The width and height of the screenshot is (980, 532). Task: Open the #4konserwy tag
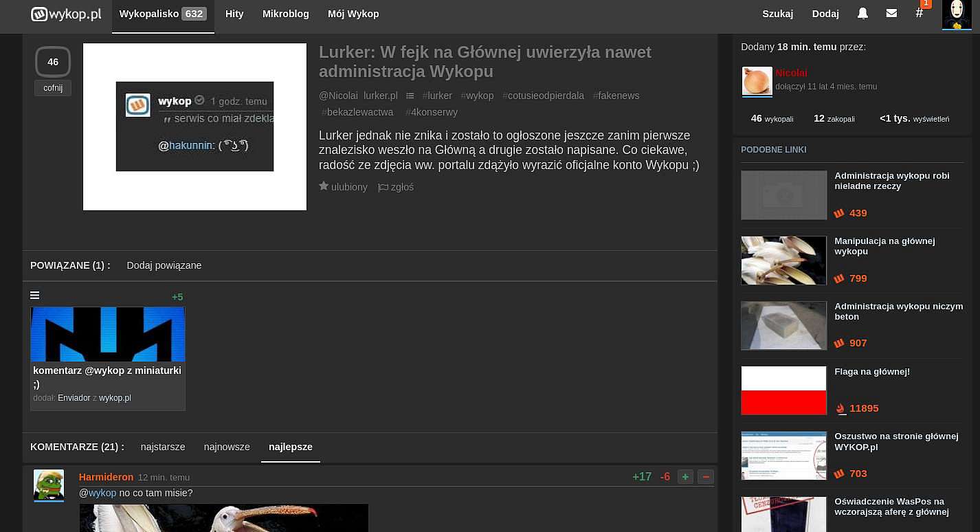point(432,112)
